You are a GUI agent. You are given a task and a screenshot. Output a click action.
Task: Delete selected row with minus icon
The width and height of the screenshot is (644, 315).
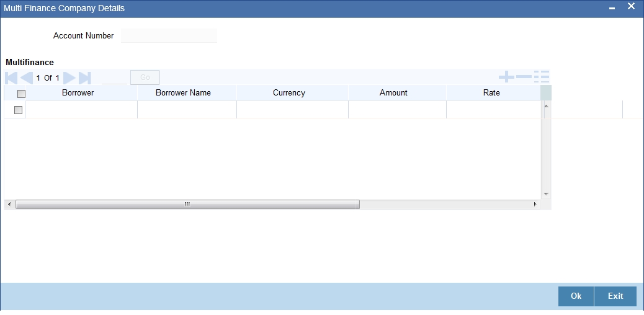tap(524, 76)
